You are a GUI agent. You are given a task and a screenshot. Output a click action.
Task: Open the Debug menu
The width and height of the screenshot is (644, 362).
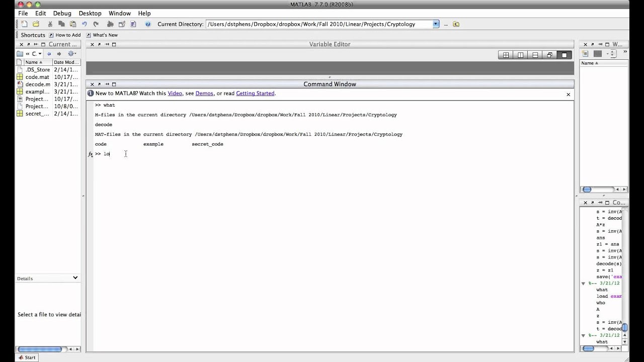pos(62,13)
